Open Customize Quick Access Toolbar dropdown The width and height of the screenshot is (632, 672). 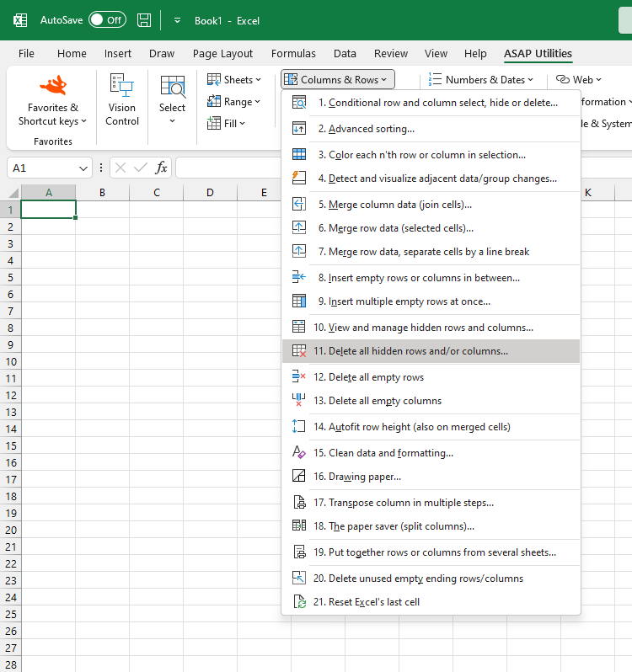177,20
